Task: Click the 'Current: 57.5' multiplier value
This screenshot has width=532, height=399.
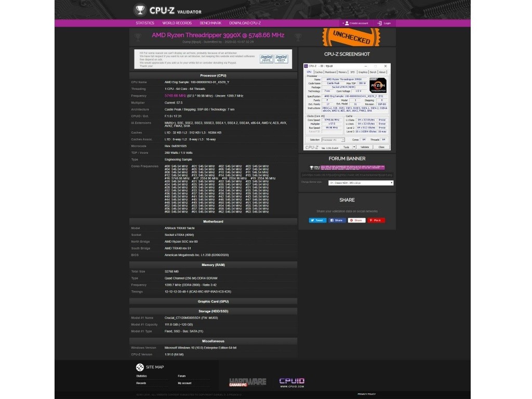Action: (x=174, y=103)
